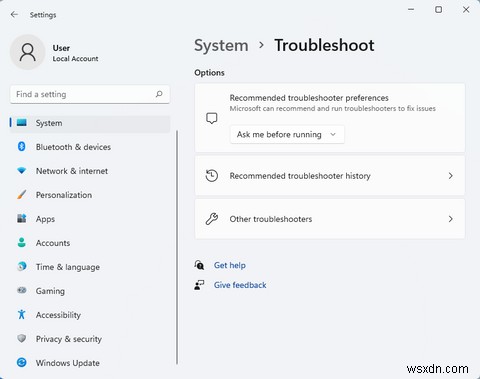Click the Apps icon in sidebar
Screen dimensions: 480x379
click(22, 219)
